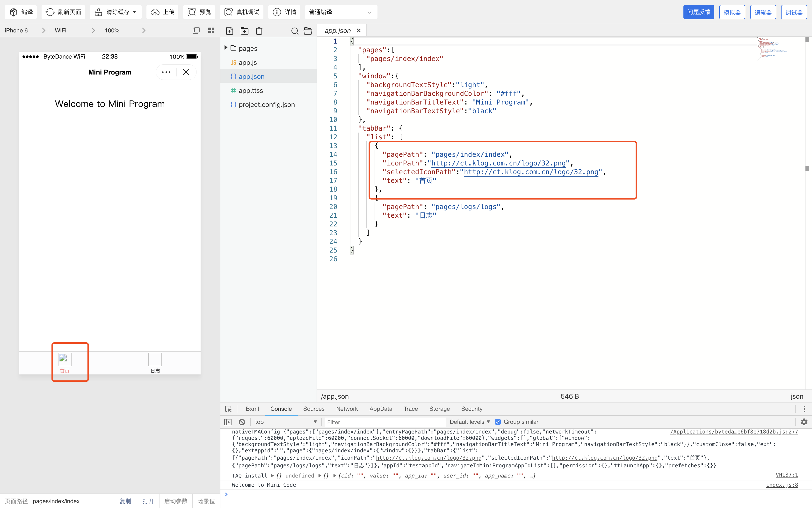Click the simulator close X icon
The height and width of the screenshot is (508, 812).
click(x=186, y=72)
